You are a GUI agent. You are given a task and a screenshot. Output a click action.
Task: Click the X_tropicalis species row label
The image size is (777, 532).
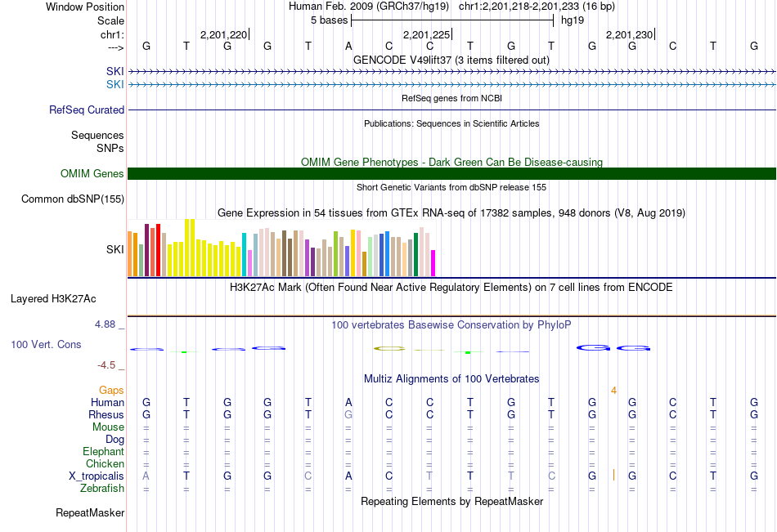[97, 476]
